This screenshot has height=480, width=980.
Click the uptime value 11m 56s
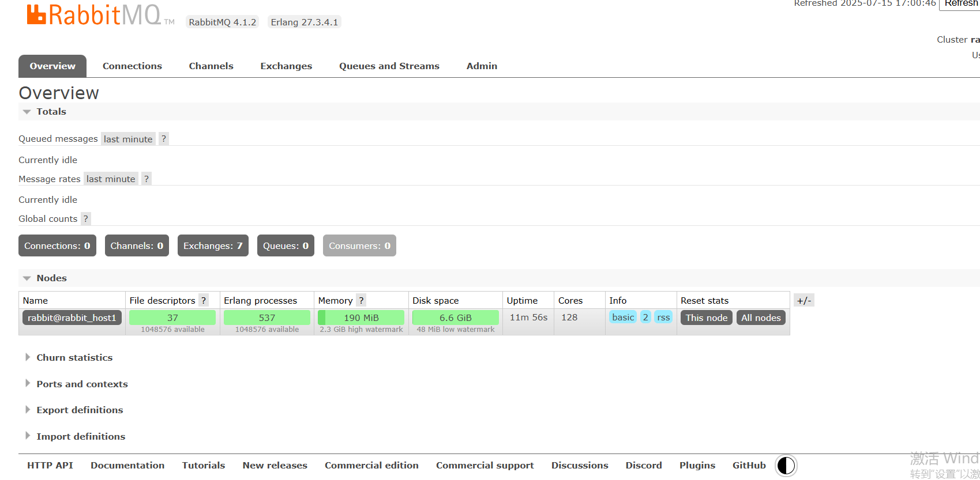point(528,318)
